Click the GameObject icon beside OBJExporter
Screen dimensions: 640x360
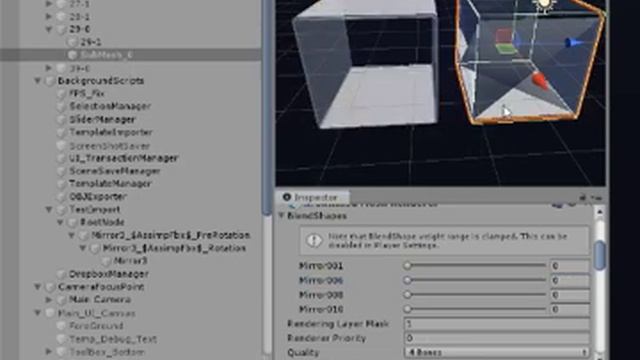point(61,197)
